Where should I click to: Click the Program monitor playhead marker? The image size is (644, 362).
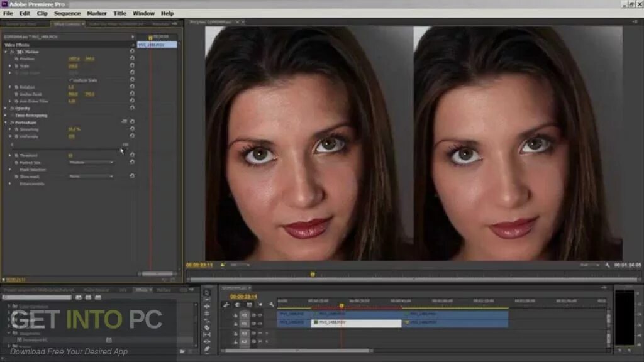point(313,274)
